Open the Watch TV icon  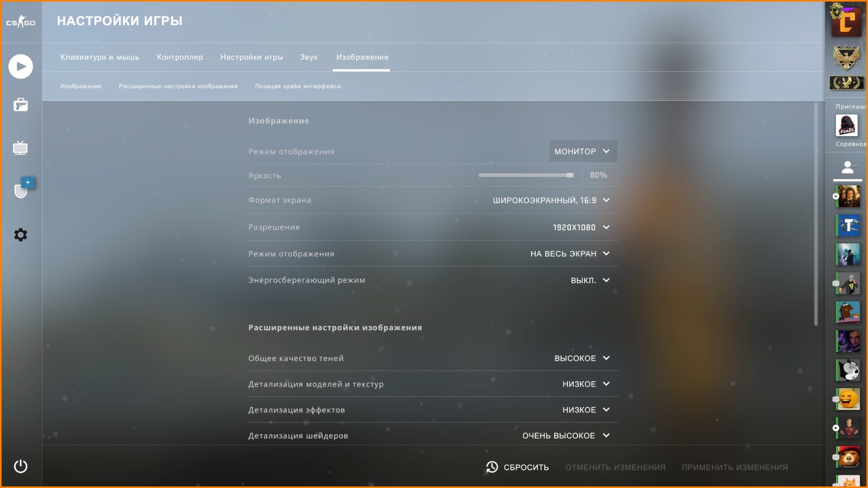coord(21,148)
